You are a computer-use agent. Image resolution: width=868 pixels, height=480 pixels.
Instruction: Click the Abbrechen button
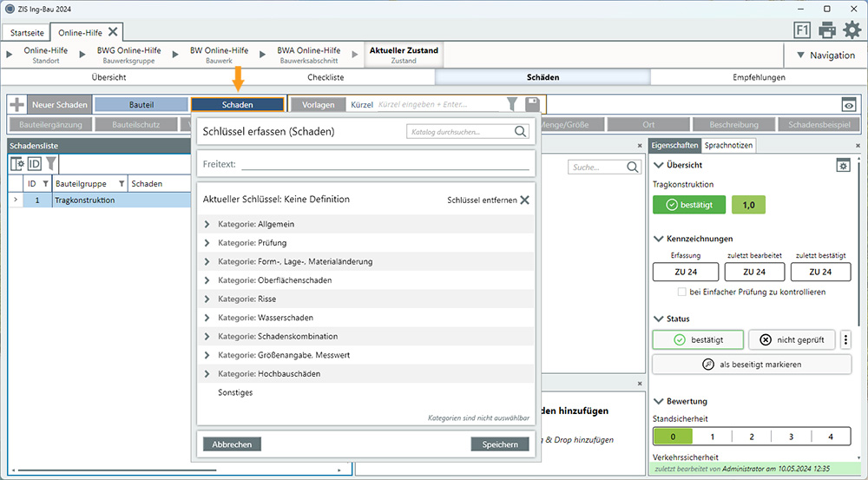tap(232, 444)
